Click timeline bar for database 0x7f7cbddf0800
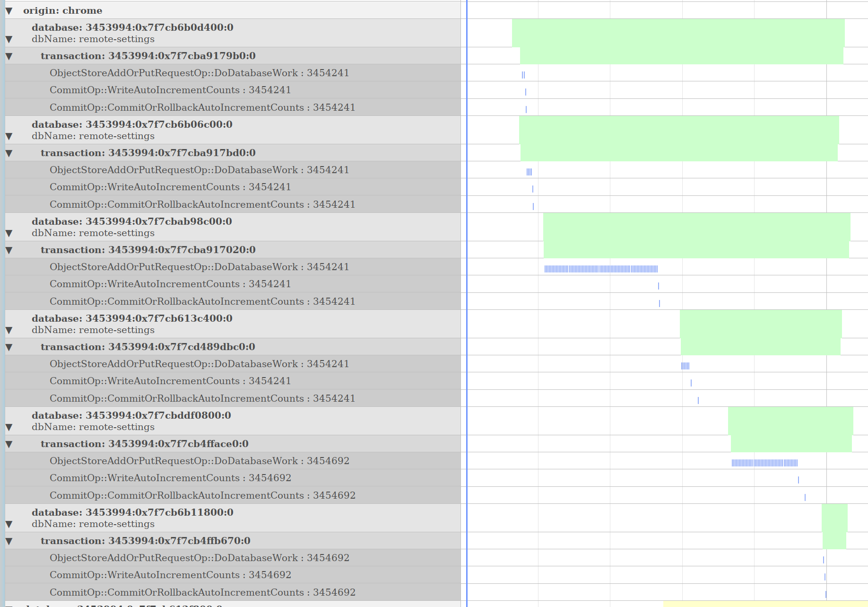The image size is (868, 607). (x=790, y=421)
